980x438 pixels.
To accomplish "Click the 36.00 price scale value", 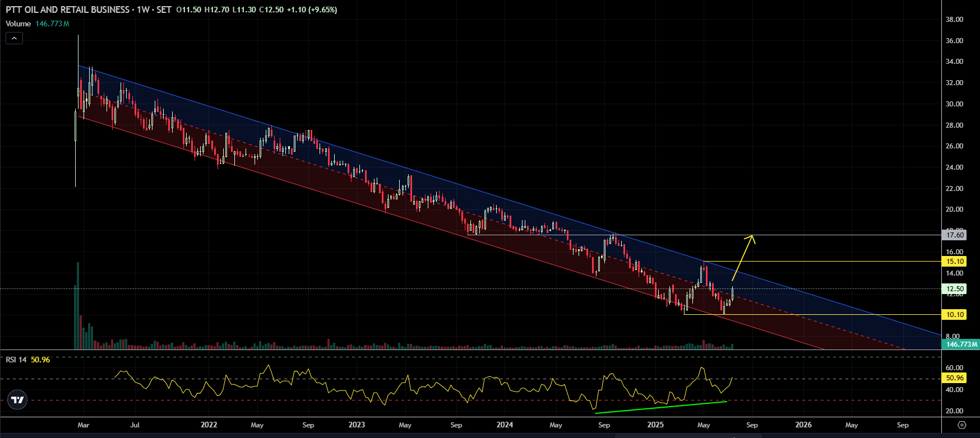I will tap(954, 41).
